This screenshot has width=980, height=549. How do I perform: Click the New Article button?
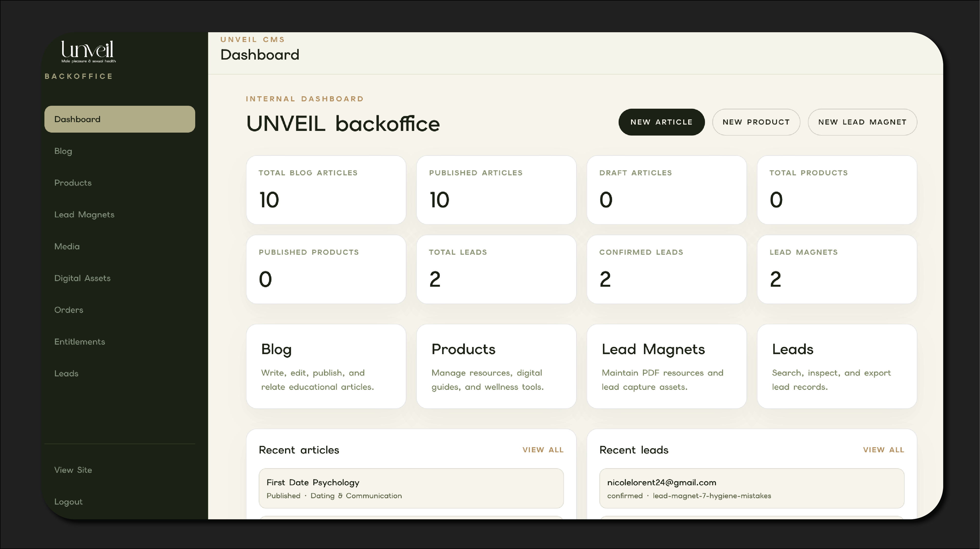[x=661, y=122]
